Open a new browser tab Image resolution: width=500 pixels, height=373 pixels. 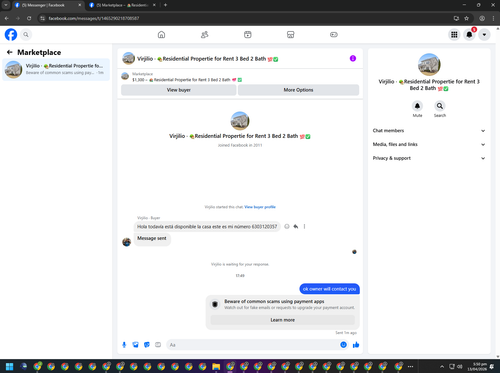tap(165, 5)
